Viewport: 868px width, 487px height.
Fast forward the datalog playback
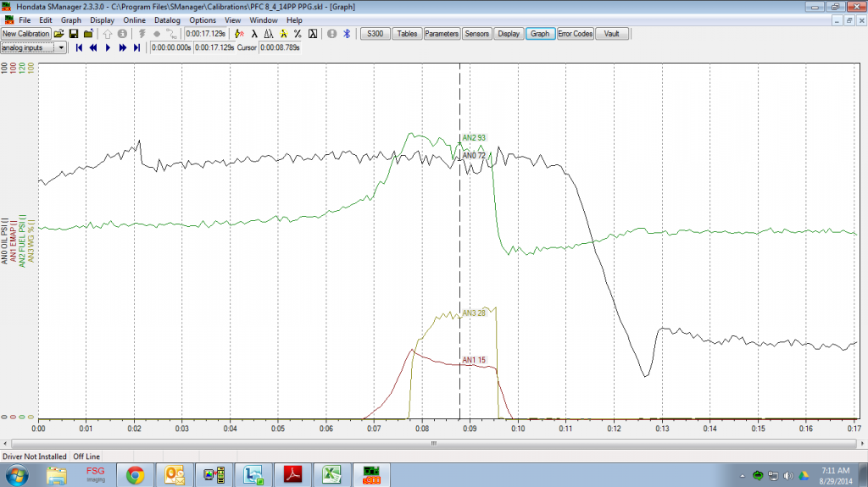point(122,48)
